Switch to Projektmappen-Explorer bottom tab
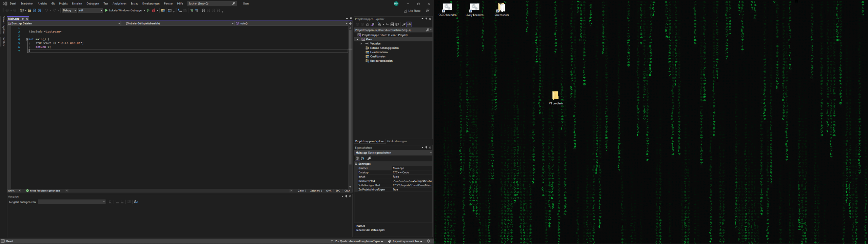This screenshot has width=868, height=244. (x=370, y=141)
